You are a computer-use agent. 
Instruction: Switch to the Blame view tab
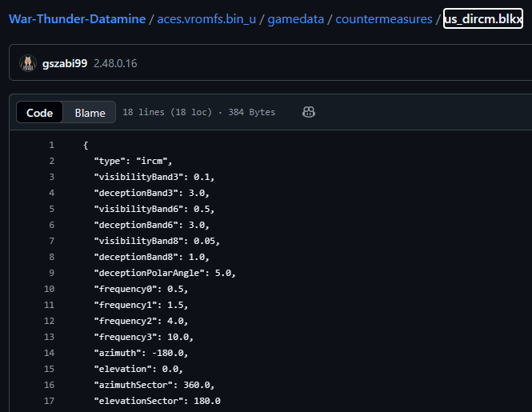coord(90,113)
